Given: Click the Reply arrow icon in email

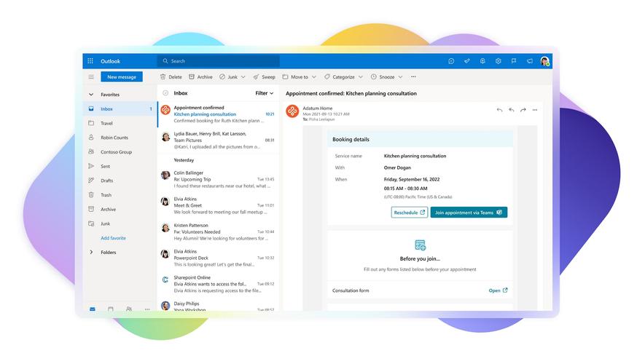Looking at the screenshot, I should [499, 110].
